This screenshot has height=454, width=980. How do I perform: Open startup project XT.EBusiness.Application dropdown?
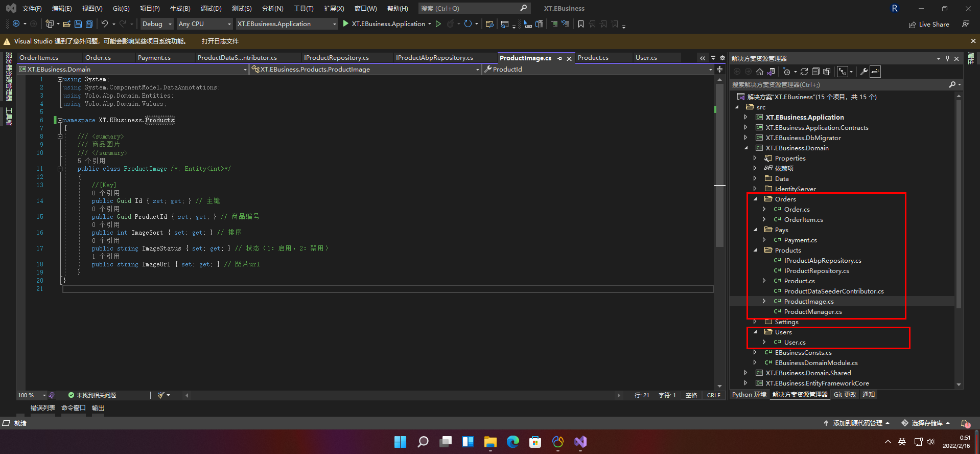287,24
